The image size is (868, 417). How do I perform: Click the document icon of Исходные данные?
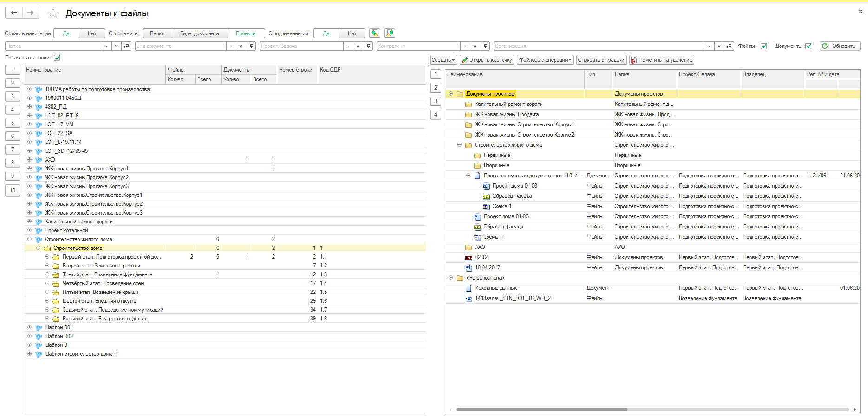coord(469,288)
